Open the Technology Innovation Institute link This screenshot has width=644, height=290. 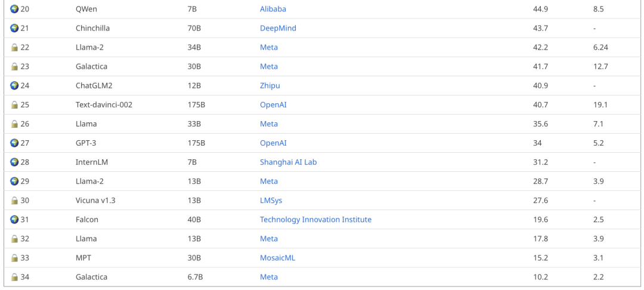[315, 220]
